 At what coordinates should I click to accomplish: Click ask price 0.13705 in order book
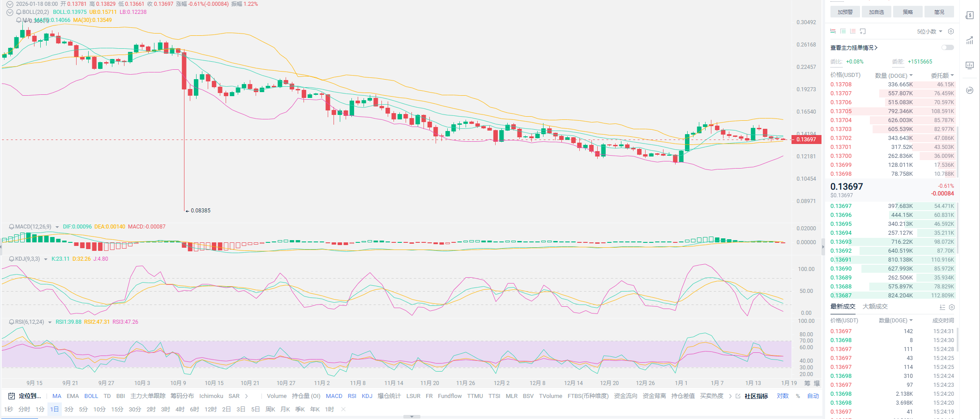point(841,111)
